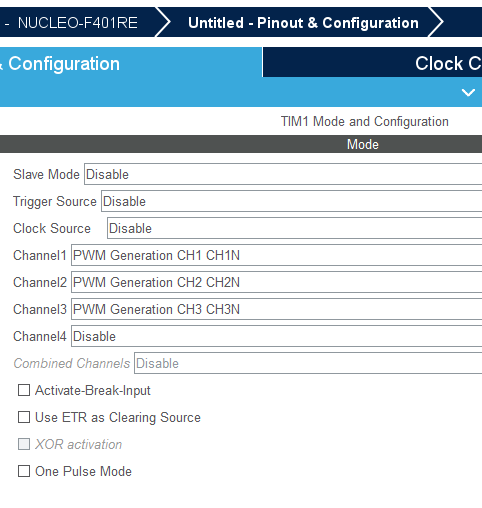
Task: Select the Pinout & Configuration tab
Action: (x=131, y=62)
